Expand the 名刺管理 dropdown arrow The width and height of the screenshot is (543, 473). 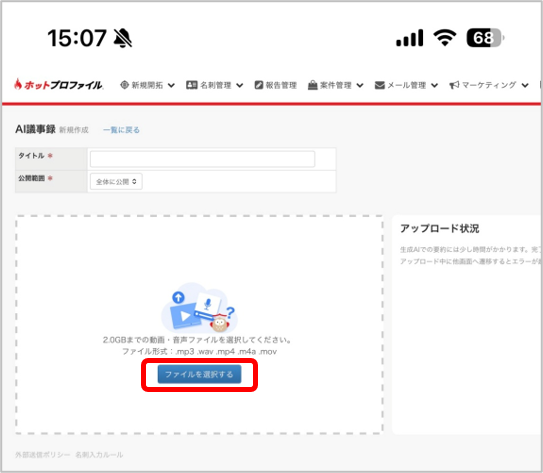(240, 86)
